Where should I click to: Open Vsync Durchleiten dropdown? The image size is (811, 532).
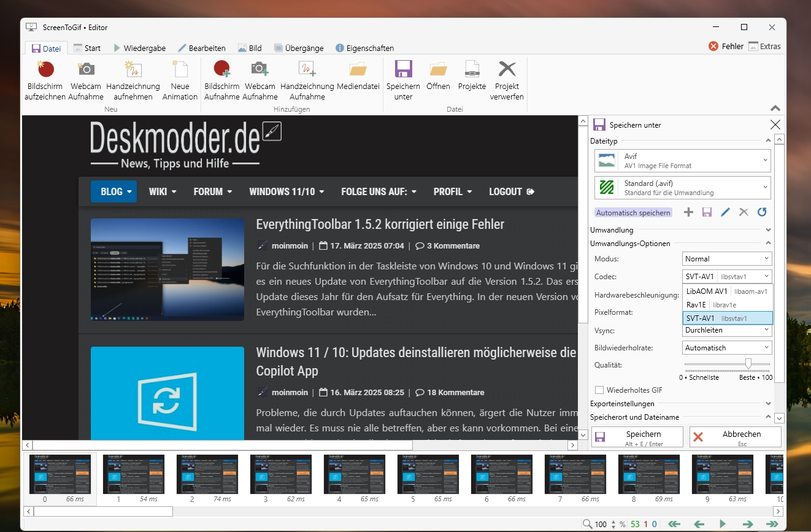click(727, 330)
